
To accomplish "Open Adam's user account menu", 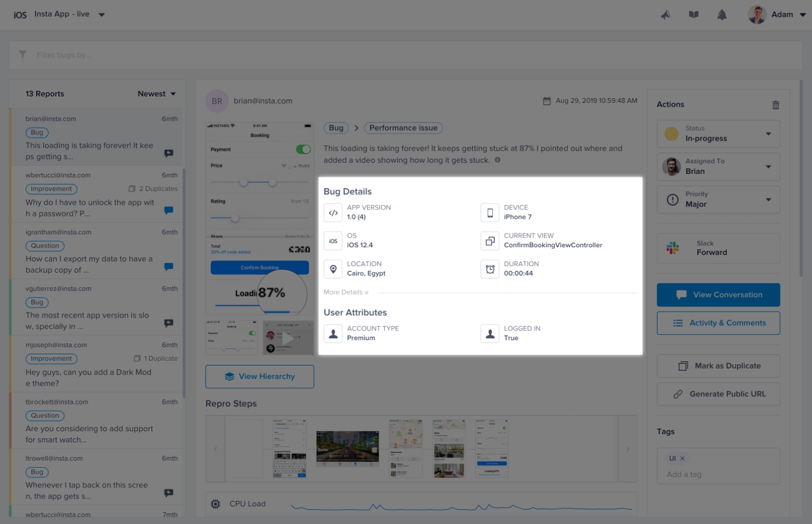I will pyautogui.click(x=777, y=15).
